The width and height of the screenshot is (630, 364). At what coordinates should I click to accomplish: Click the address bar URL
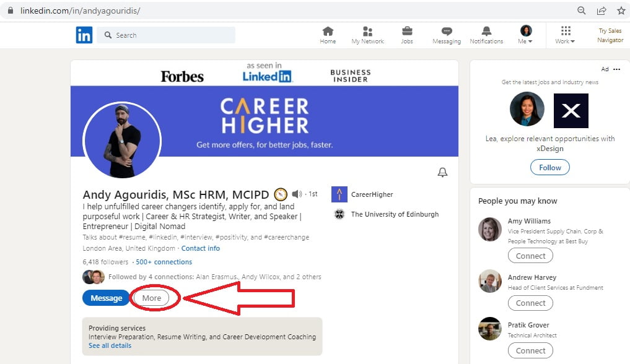(x=81, y=11)
